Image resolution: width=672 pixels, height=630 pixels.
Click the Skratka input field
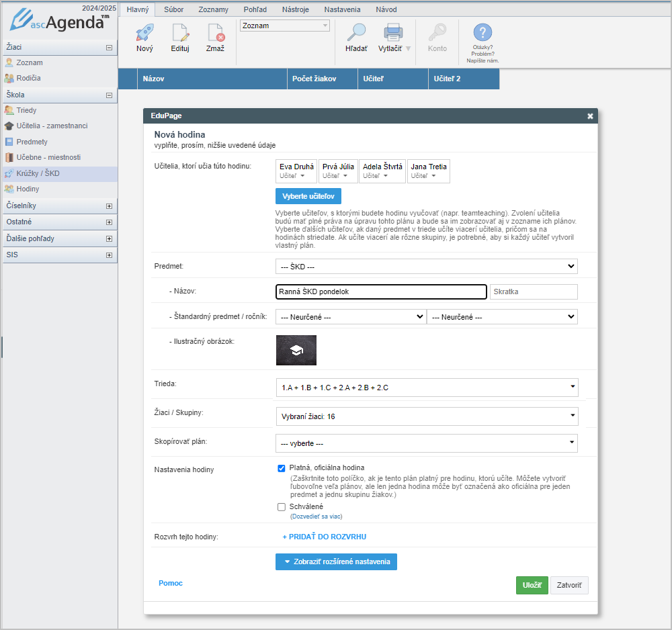tap(534, 291)
